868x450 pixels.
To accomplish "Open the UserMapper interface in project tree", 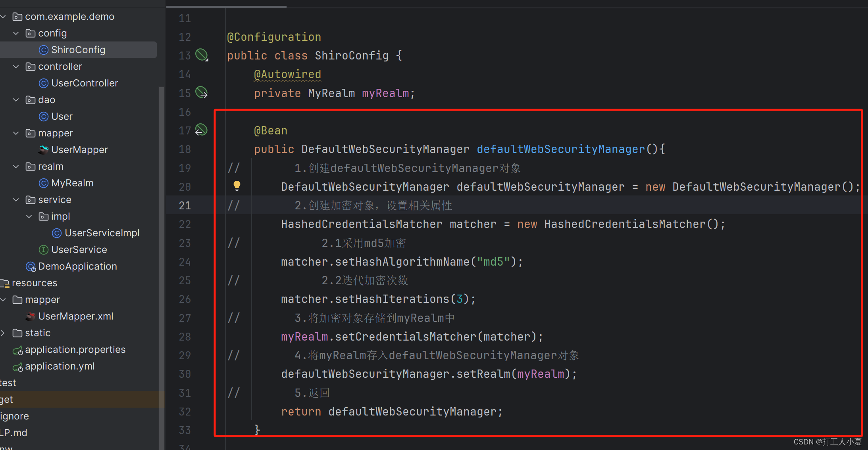I will point(79,150).
